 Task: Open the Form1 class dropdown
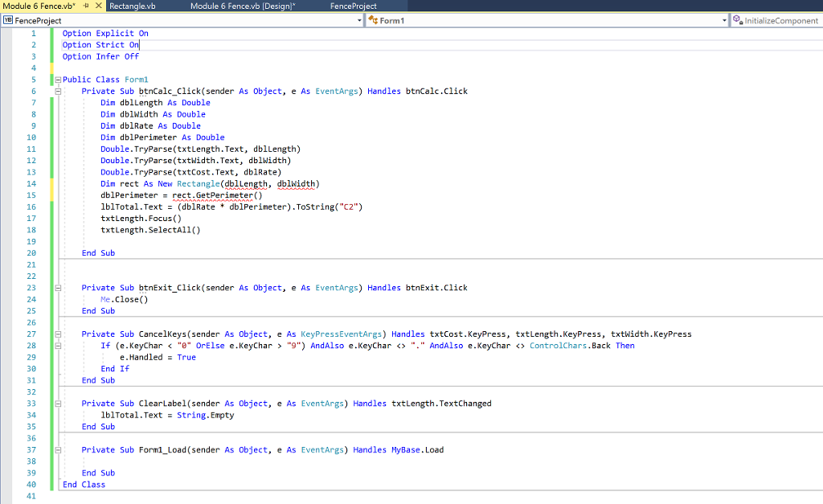(724, 20)
